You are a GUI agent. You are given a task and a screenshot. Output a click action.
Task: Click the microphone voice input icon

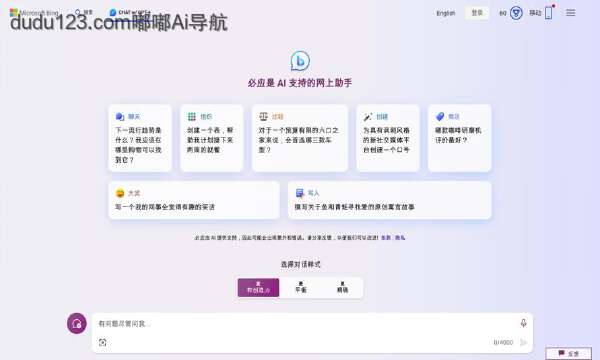523,324
